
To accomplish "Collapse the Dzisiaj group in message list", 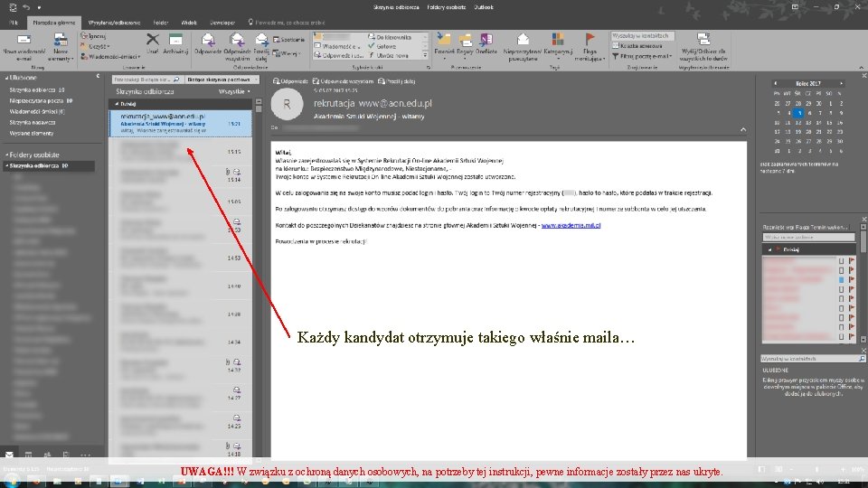I will (117, 104).
